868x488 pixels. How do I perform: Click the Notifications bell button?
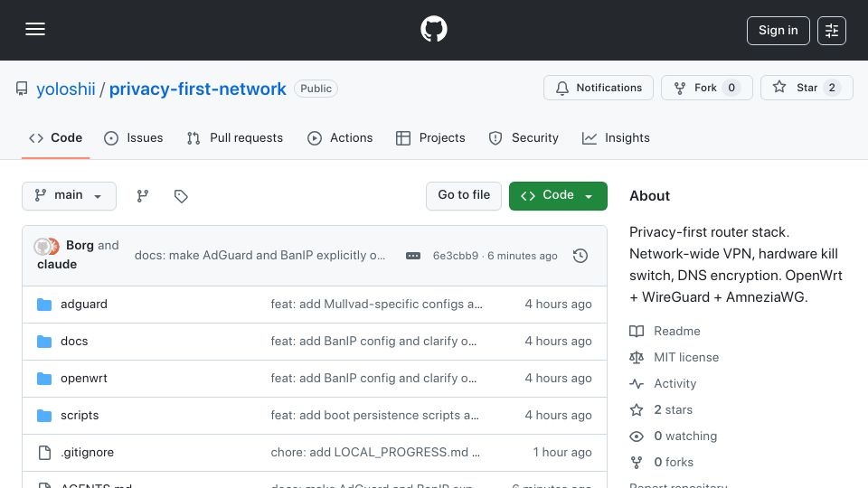click(599, 88)
